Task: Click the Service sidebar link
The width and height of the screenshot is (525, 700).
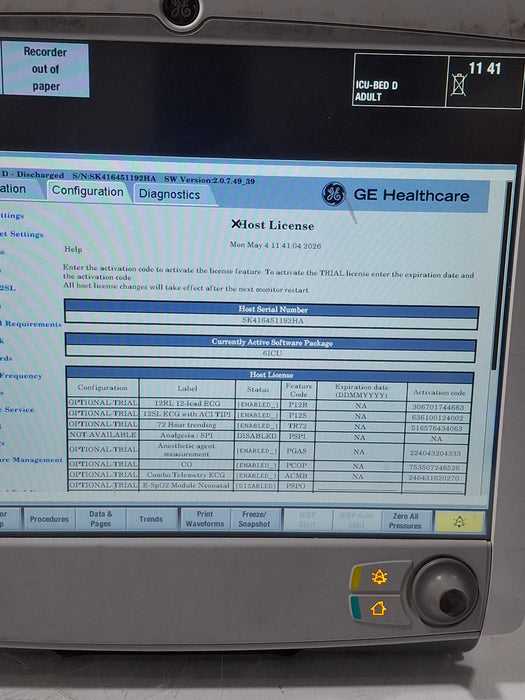Action: (x=19, y=409)
